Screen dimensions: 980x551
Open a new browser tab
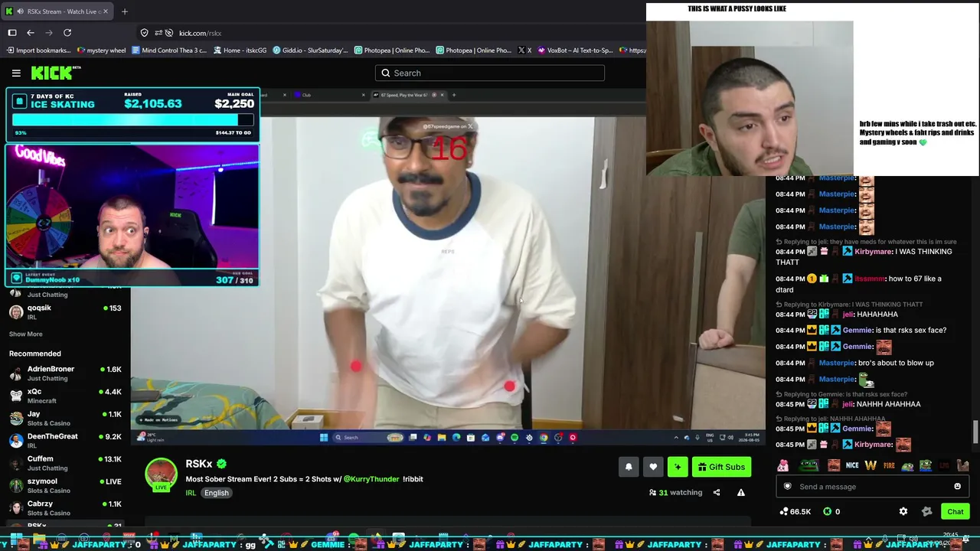125,11
